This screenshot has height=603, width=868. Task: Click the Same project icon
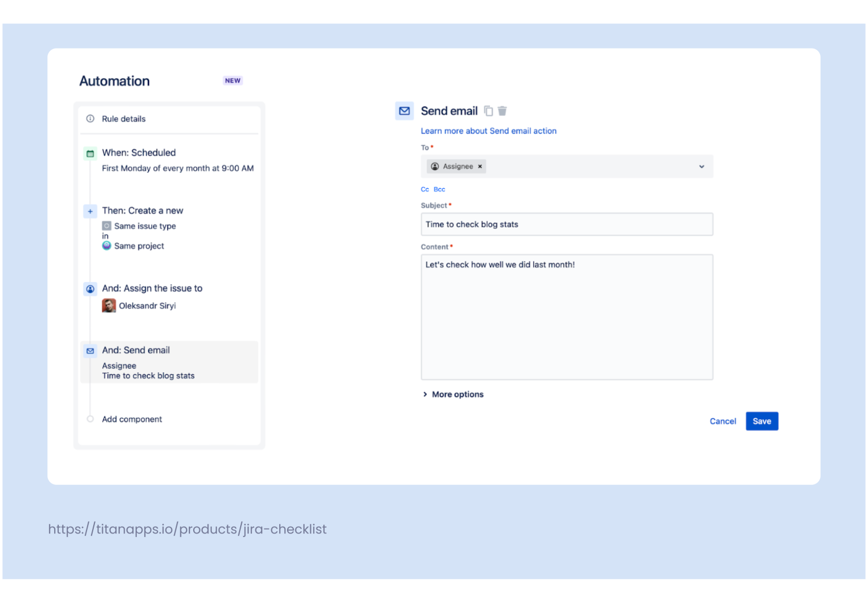pyautogui.click(x=106, y=246)
